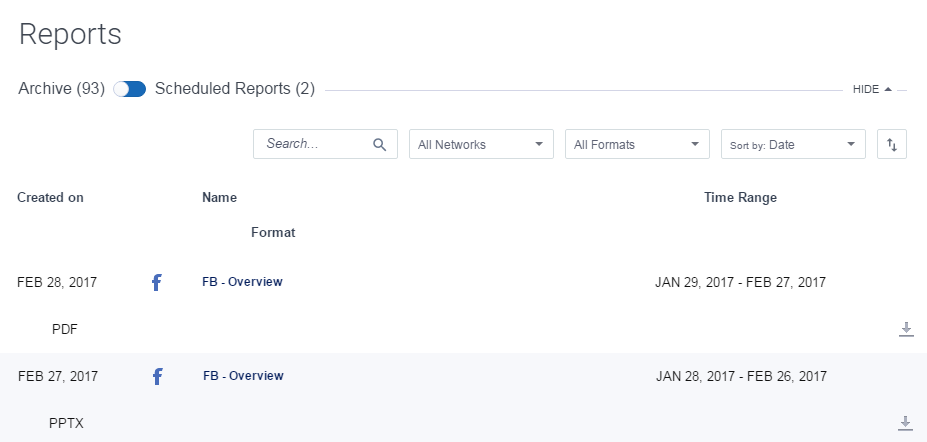This screenshot has height=442, width=927.
Task: Click the Time Range column header
Action: click(740, 198)
